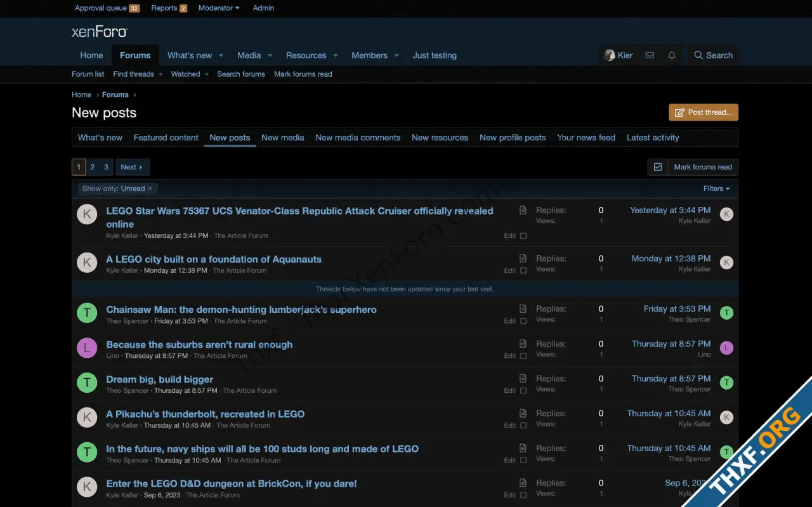
Task: Click Lino's purple avatar beside the suburbs thread
Action: [x=87, y=348]
